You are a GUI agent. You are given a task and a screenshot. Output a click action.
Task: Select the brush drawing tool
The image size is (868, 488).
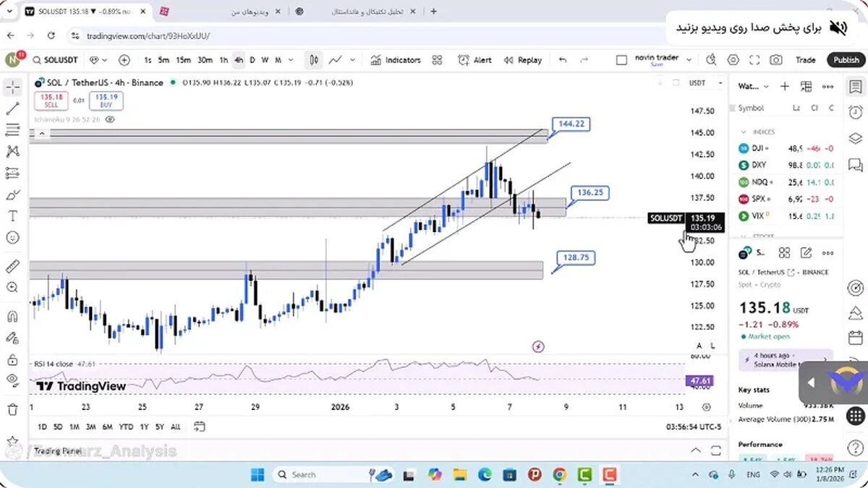click(x=12, y=194)
